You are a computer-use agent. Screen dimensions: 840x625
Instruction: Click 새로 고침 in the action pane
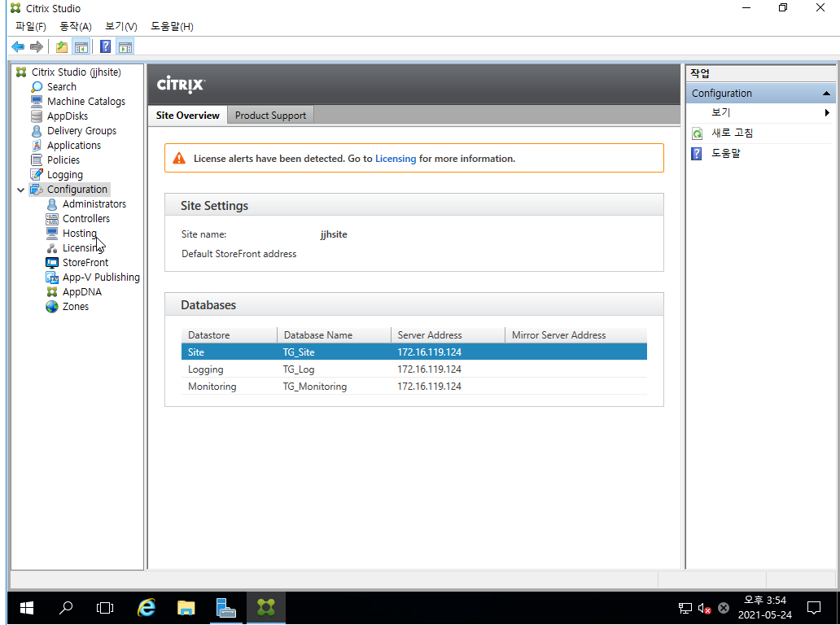coord(732,133)
